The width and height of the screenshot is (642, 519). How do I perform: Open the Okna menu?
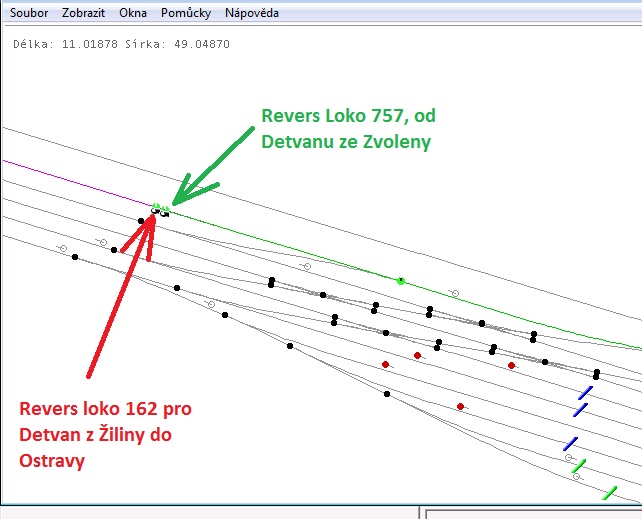(132, 14)
